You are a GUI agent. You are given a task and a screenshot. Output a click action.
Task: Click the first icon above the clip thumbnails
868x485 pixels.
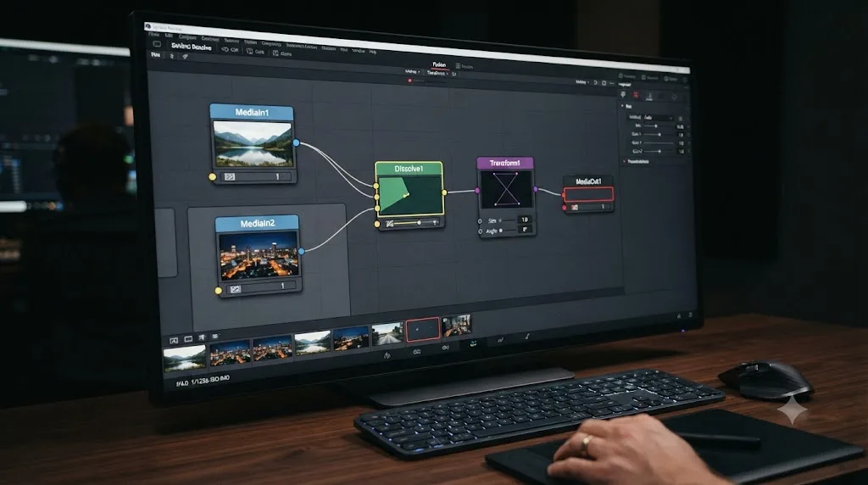coord(174,340)
